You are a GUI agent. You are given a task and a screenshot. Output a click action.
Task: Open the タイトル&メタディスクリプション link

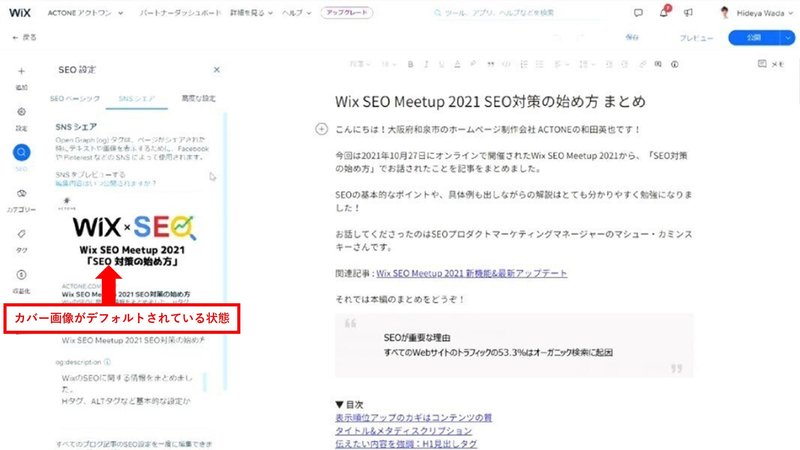click(404, 431)
